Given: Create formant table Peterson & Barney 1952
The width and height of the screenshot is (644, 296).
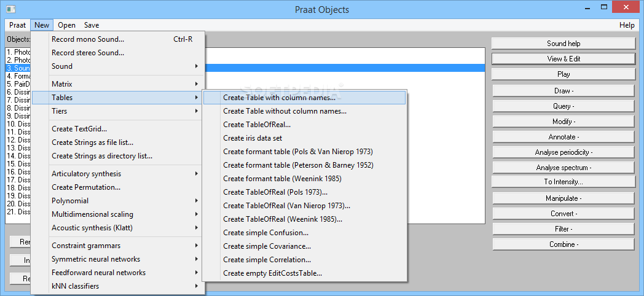Looking at the screenshot, I should coord(304,165).
